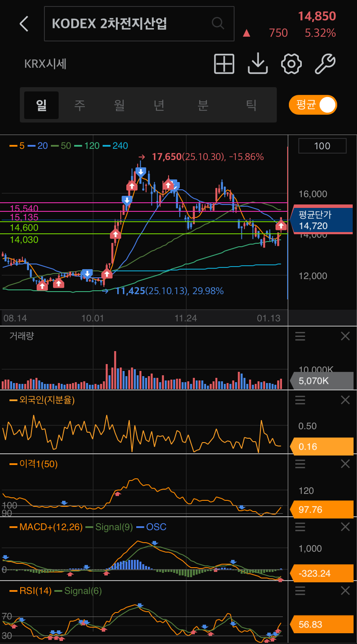
Task: Open the chart grid layout icon
Action: tap(224, 64)
